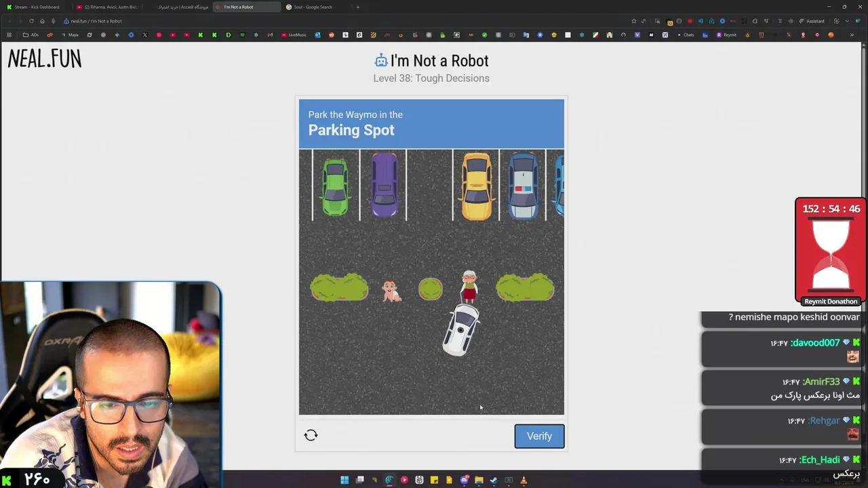868x488 pixels.
Task: Click the red recording extension icon
Action: (690, 21)
